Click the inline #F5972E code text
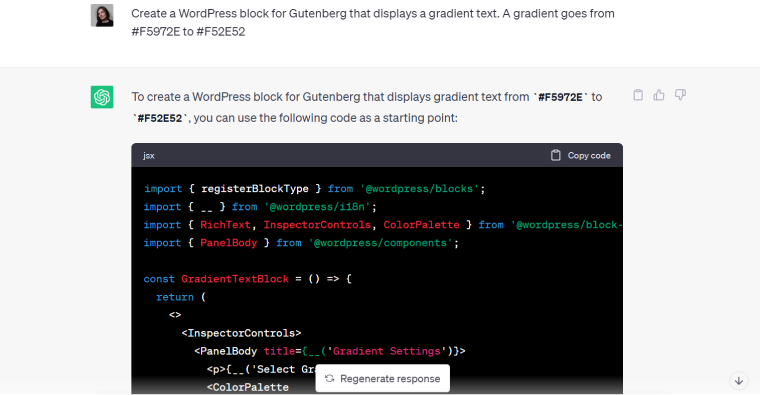The image size is (760, 395). pyautogui.click(x=560, y=97)
